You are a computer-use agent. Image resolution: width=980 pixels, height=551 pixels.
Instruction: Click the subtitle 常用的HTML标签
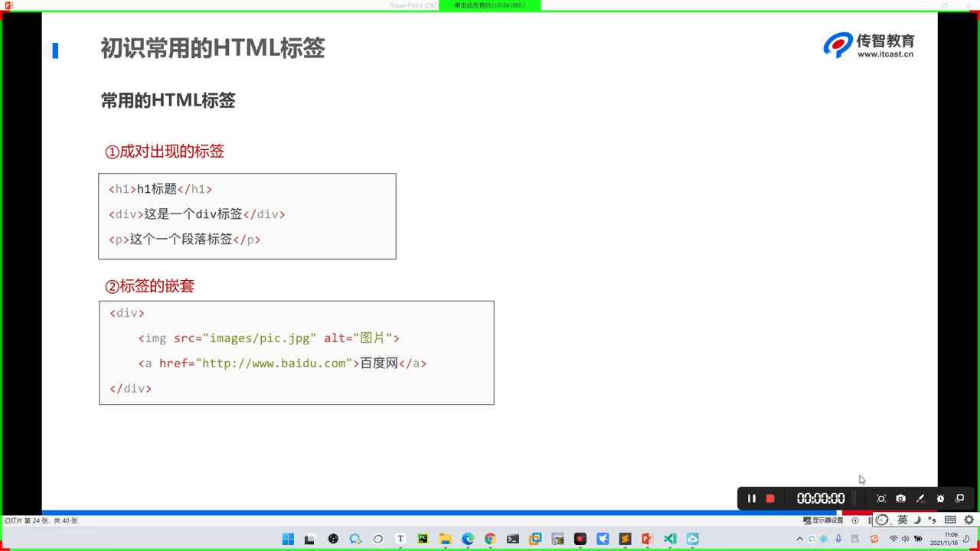(x=168, y=100)
